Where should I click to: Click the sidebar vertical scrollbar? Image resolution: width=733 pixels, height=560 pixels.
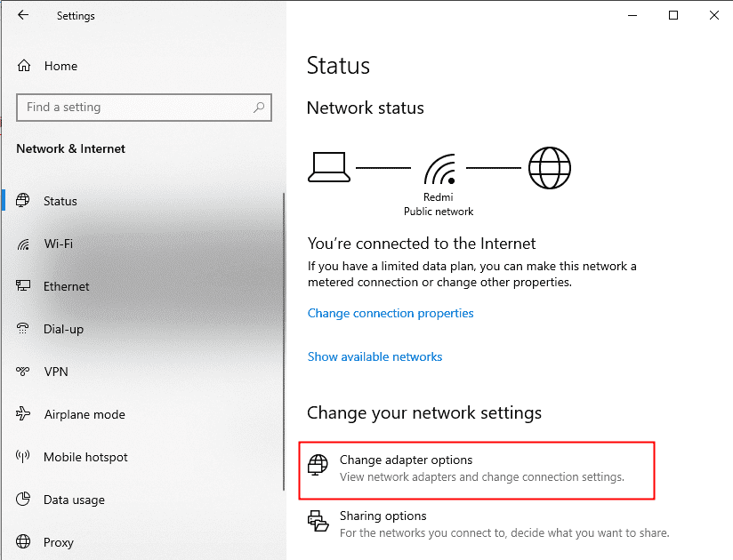point(284,356)
